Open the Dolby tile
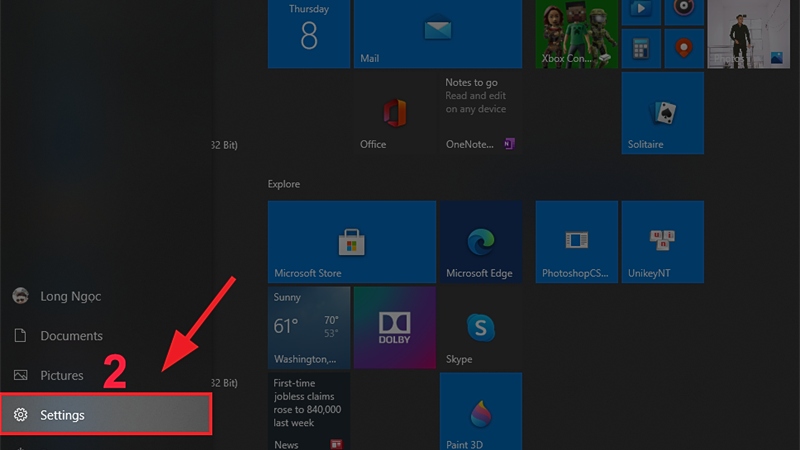The height and width of the screenshot is (450, 800). click(395, 328)
